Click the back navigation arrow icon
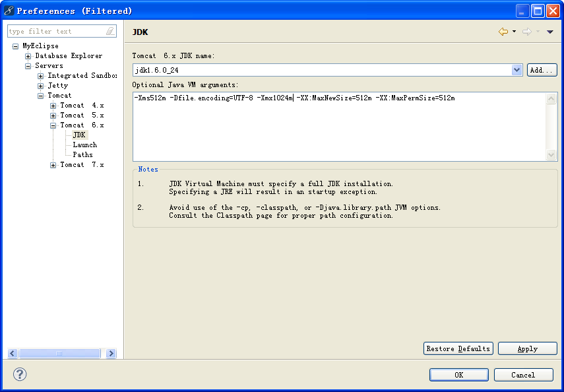 point(503,32)
